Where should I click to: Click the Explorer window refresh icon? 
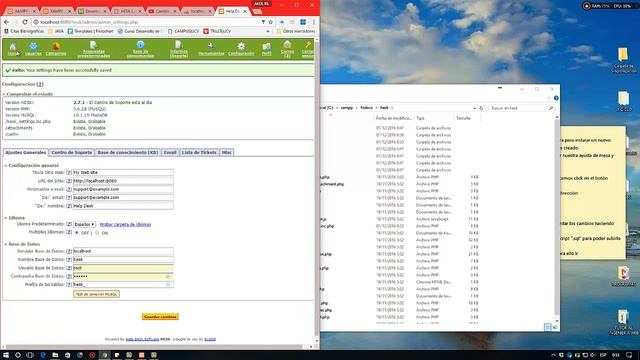click(x=481, y=108)
